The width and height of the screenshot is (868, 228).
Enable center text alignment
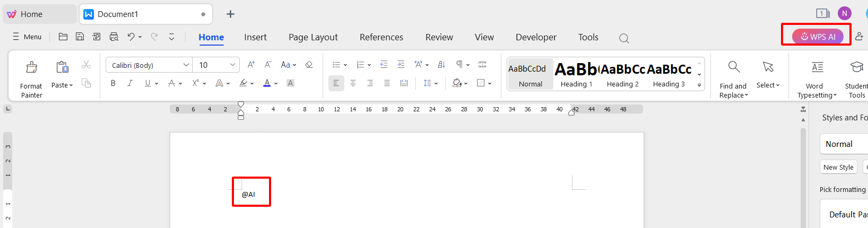[353, 83]
